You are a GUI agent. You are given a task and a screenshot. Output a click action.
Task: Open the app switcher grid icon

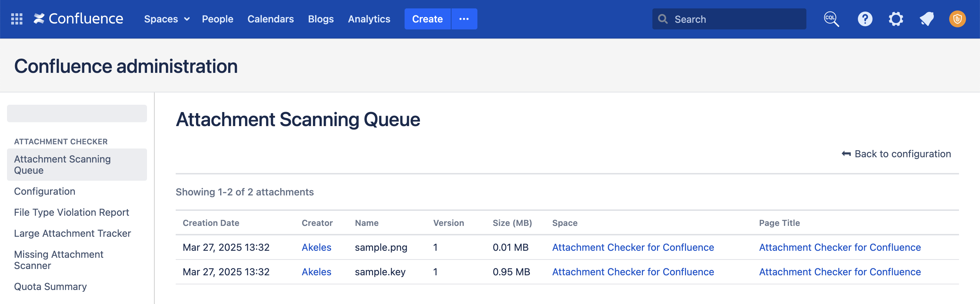click(17, 19)
